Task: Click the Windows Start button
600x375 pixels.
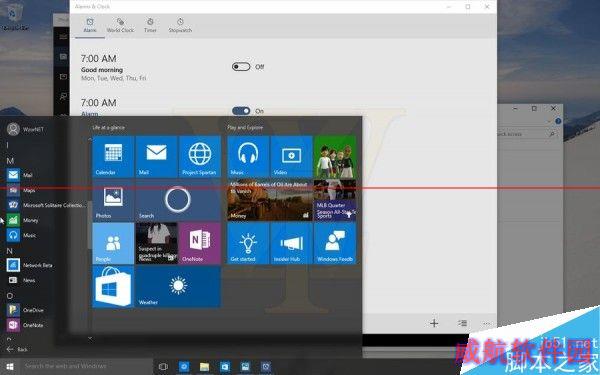Action: 10,367
